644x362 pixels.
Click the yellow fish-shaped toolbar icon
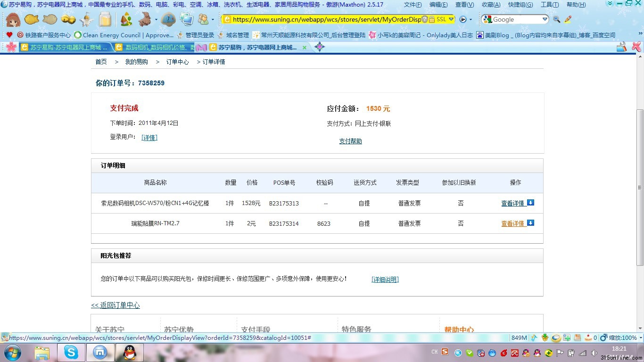32,19
